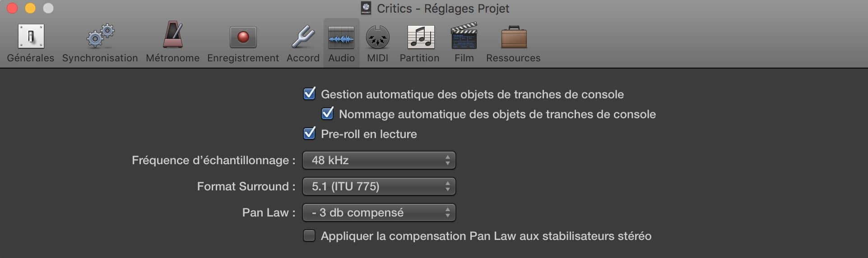
Task: Open Ressources briefcase icon
Action: [514, 37]
